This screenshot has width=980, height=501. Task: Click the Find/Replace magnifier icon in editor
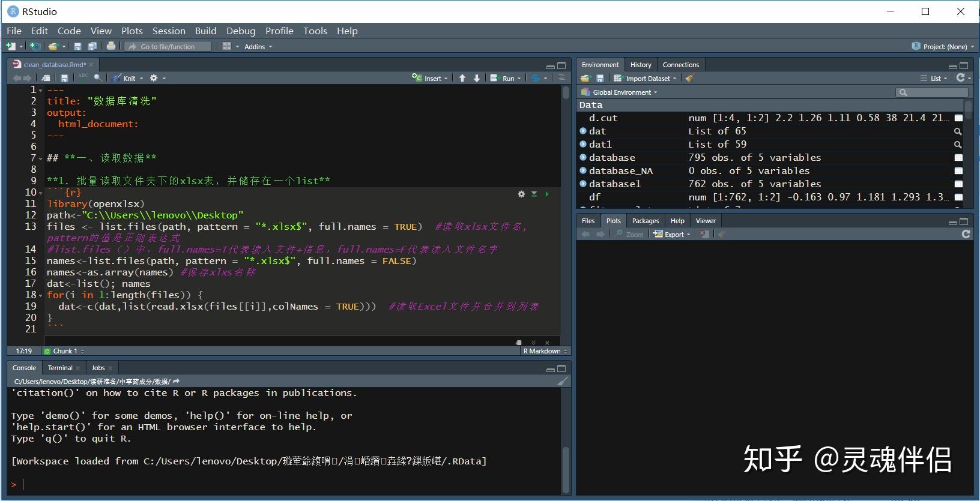click(98, 78)
